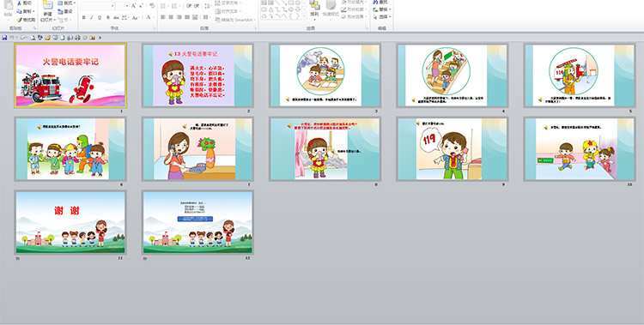This screenshot has width=644, height=325.
Task: Open the font size combo box
Action: coord(123,6)
